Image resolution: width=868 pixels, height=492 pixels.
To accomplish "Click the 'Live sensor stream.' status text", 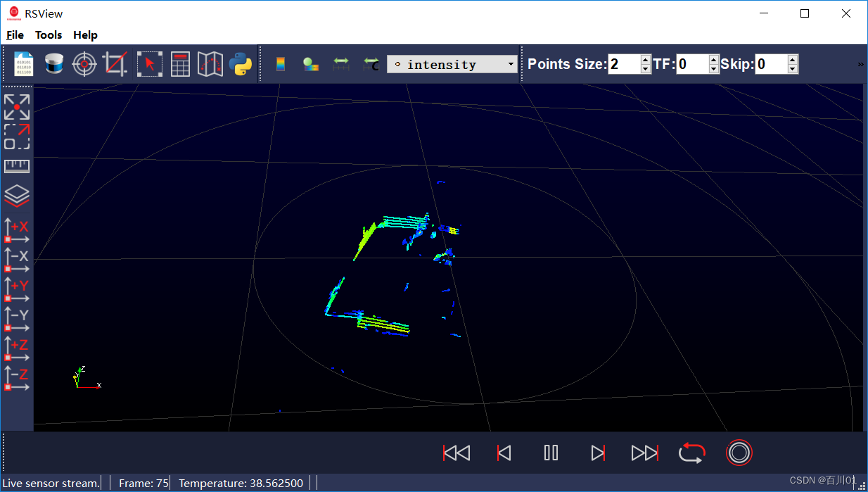I will (51, 483).
